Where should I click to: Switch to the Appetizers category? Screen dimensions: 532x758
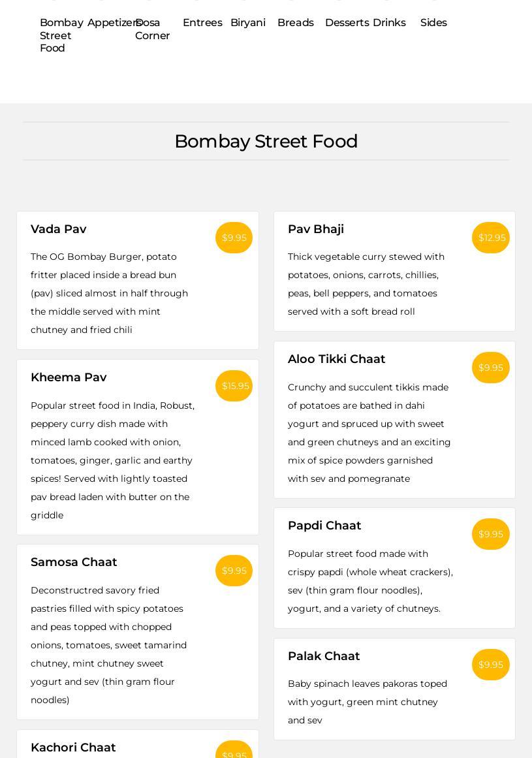110,23
